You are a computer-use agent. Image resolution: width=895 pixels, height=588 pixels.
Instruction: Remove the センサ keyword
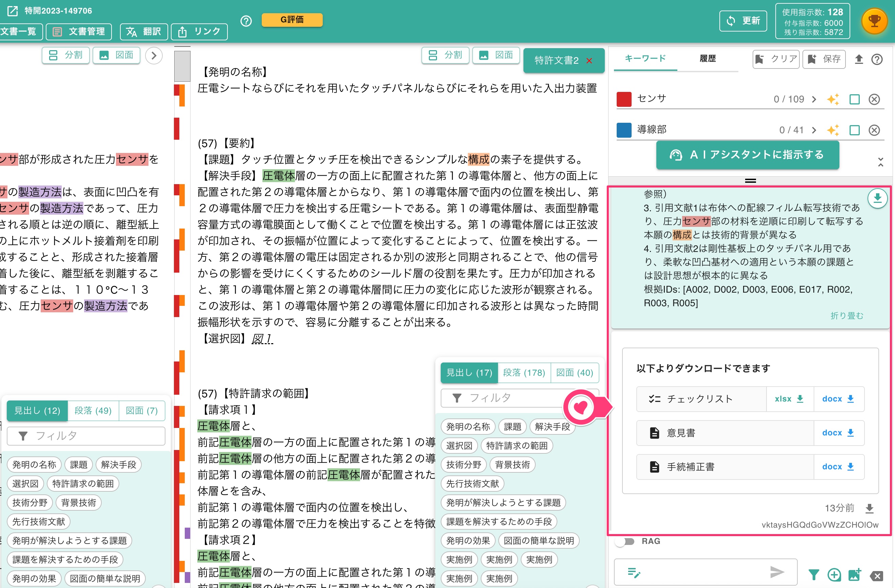874,99
